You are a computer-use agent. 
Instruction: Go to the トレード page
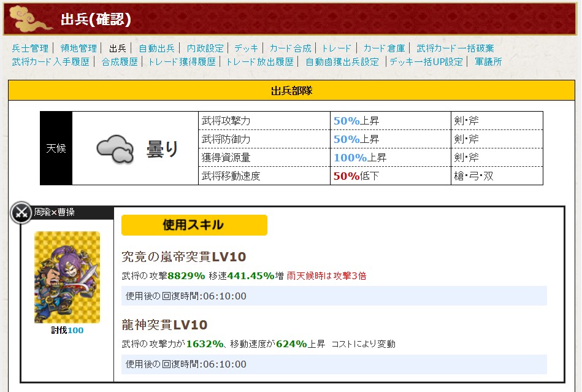click(337, 48)
